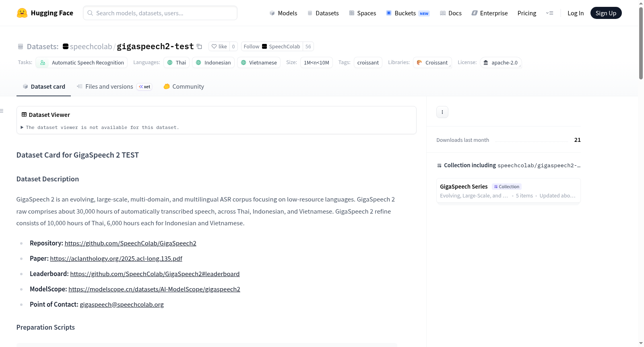644x347 pixels.
Task: Open the apache-2.0 license tag
Action: (x=501, y=62)
